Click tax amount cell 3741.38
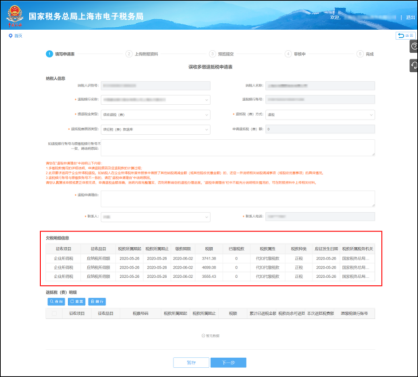 [x=209, y=258]
